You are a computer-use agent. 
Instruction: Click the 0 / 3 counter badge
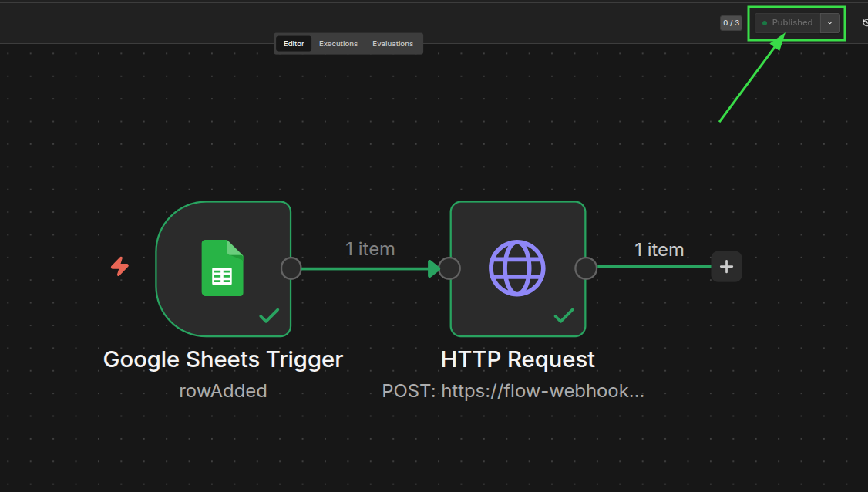pyautogui.click(x=731, y=23)
